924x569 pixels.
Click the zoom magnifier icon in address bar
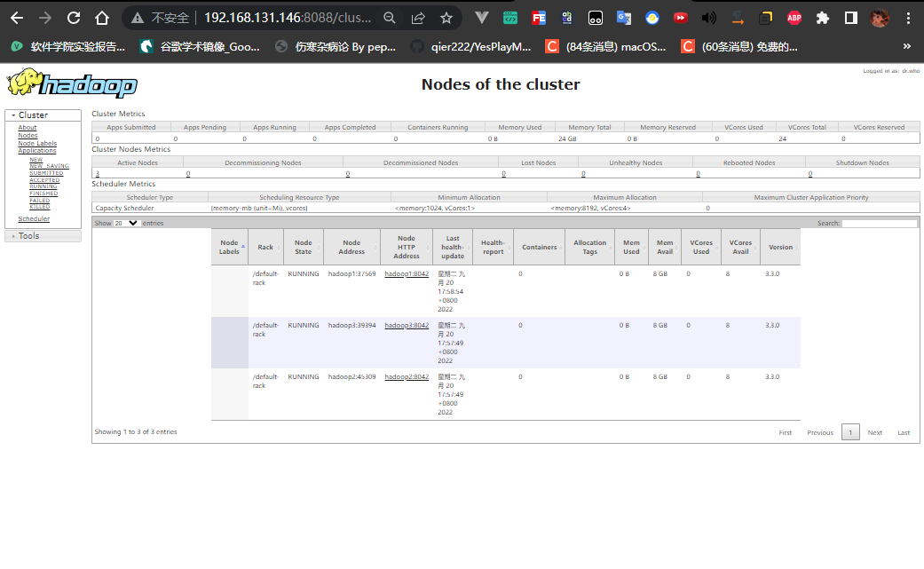[x=390, y=17]
